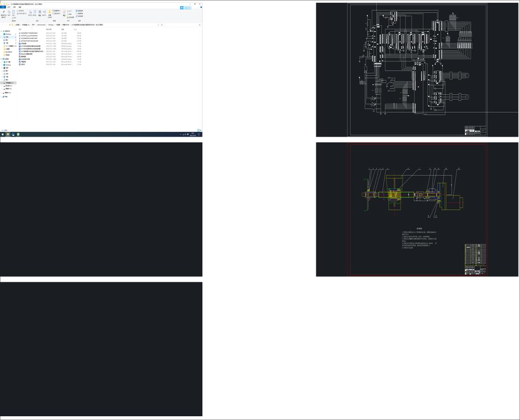
Task: Switch to the View ribbon tab
Action: coord(20,7)
